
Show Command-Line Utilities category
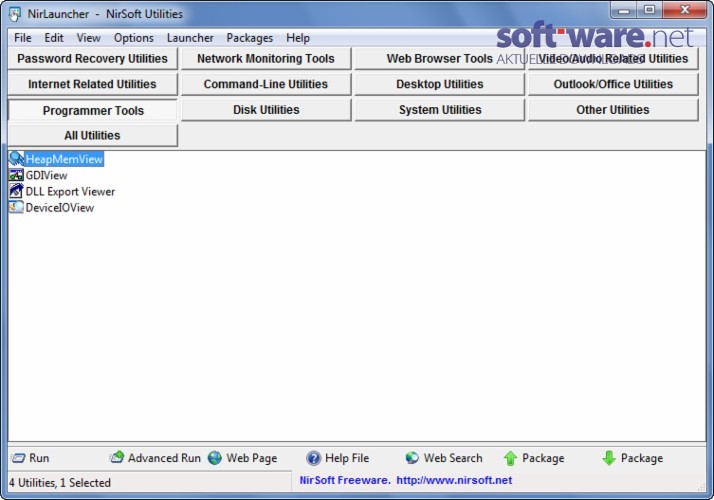266,84
